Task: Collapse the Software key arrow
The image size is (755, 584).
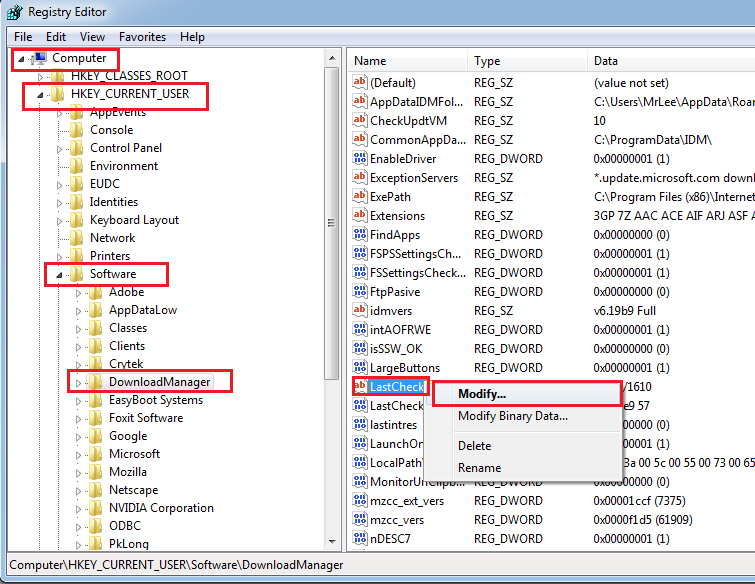Action: (x=59, y=275)
